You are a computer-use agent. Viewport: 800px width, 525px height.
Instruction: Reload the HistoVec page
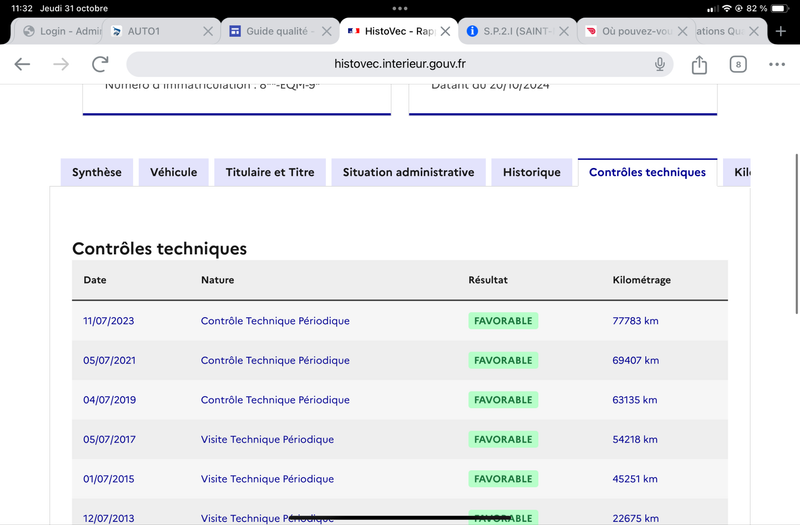[x=100, y=64]
